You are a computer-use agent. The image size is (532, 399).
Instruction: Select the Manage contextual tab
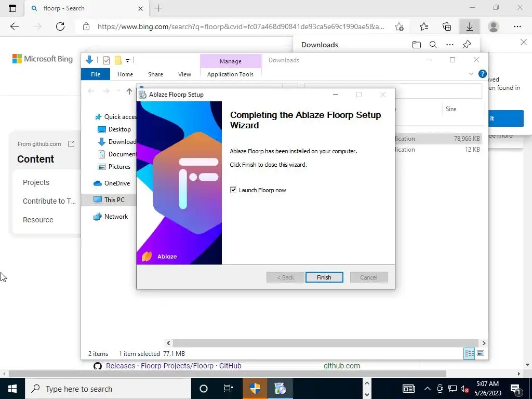tap(230, 61)
